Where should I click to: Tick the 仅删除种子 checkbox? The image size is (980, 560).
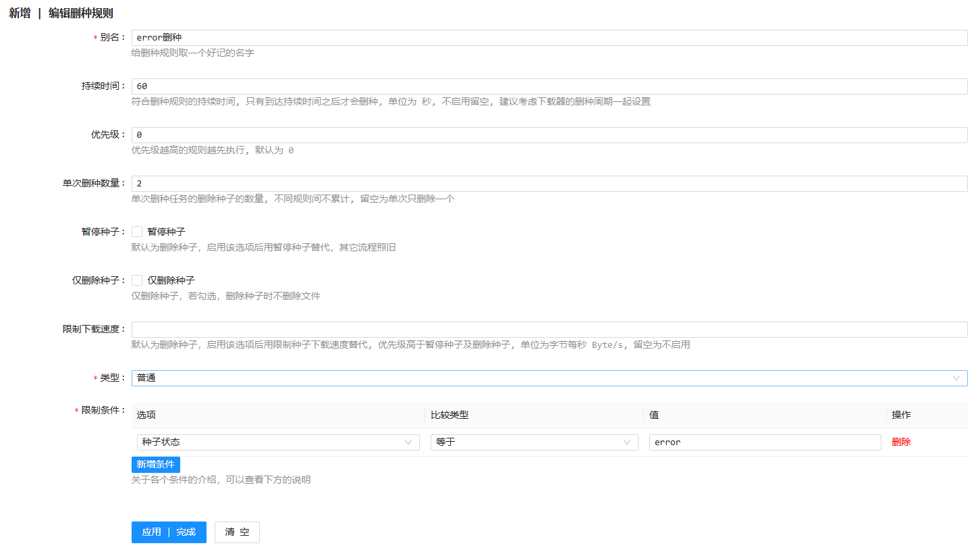point(137,280)
